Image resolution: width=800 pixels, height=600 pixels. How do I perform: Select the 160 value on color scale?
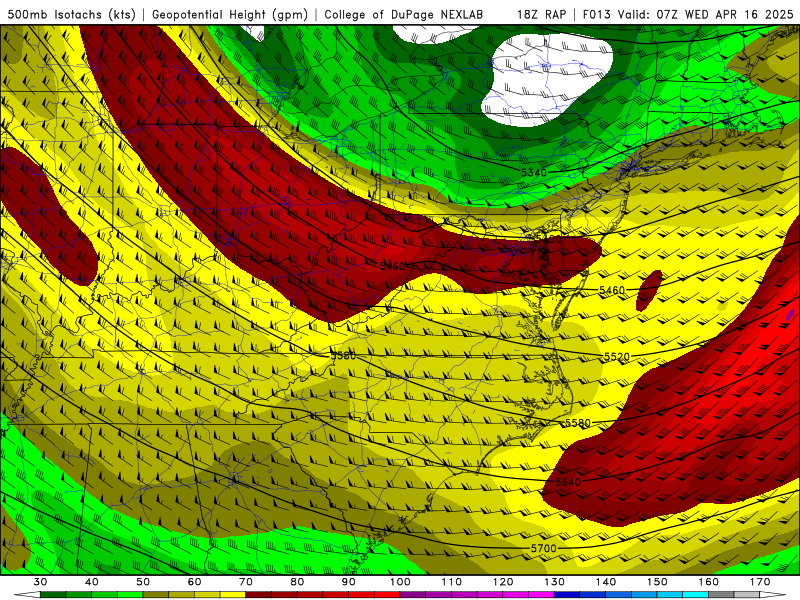coord(709,582)
